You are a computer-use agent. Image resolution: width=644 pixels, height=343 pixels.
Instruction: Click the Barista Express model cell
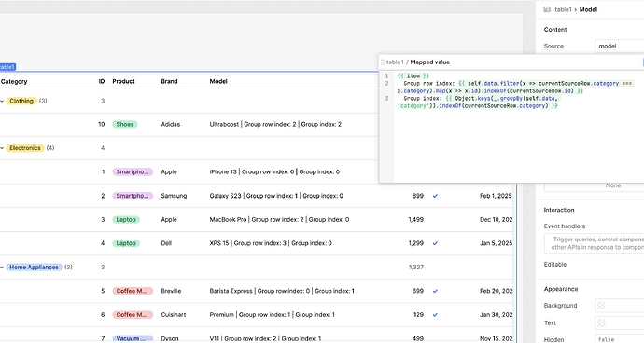(282, 291)
